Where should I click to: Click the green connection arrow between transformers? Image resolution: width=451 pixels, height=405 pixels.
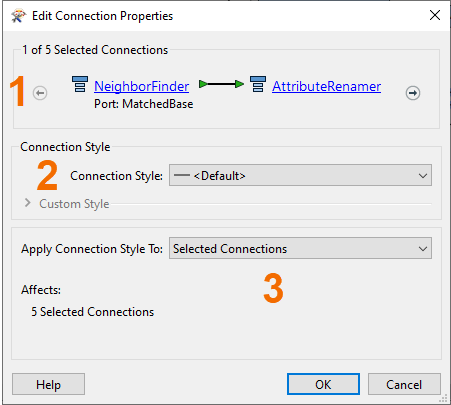coord(221,84)
